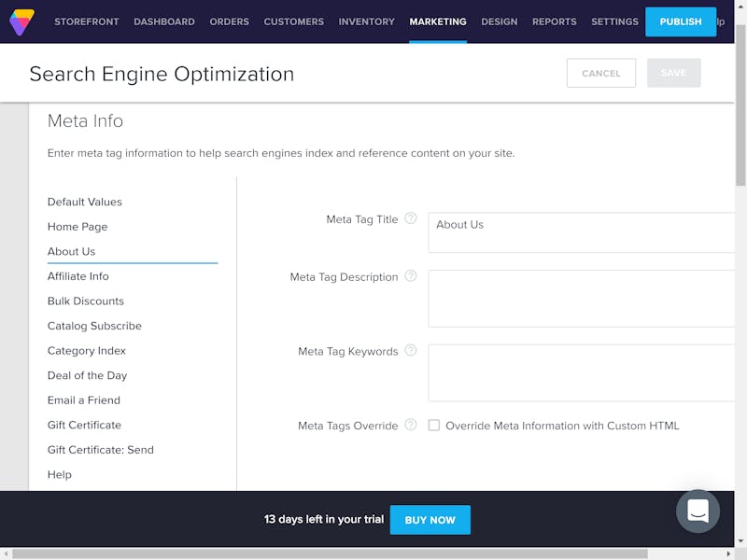747x560 pixels.
Task: Focus the Meta Tag Keywords field
Action: click(x=581, y=372)
